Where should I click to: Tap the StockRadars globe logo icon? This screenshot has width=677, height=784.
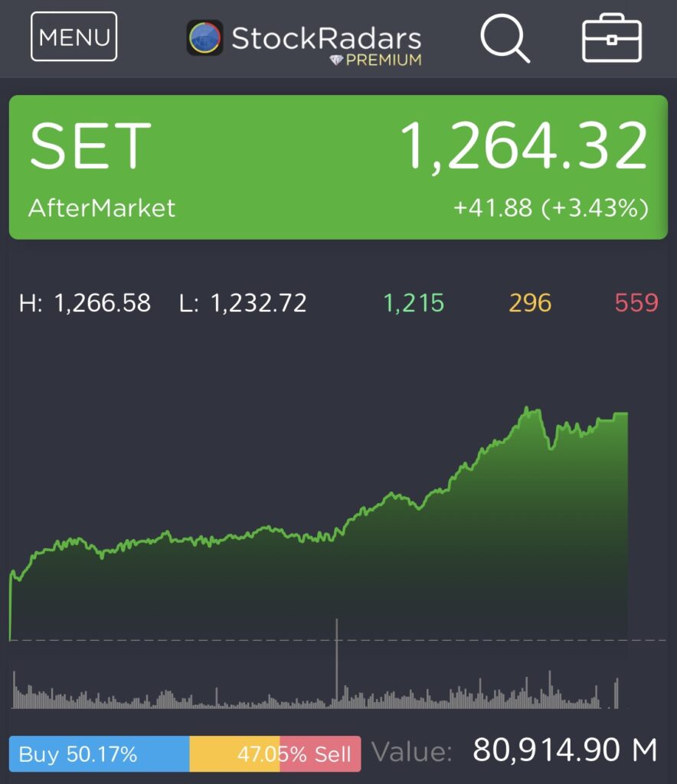coord(204,38)
